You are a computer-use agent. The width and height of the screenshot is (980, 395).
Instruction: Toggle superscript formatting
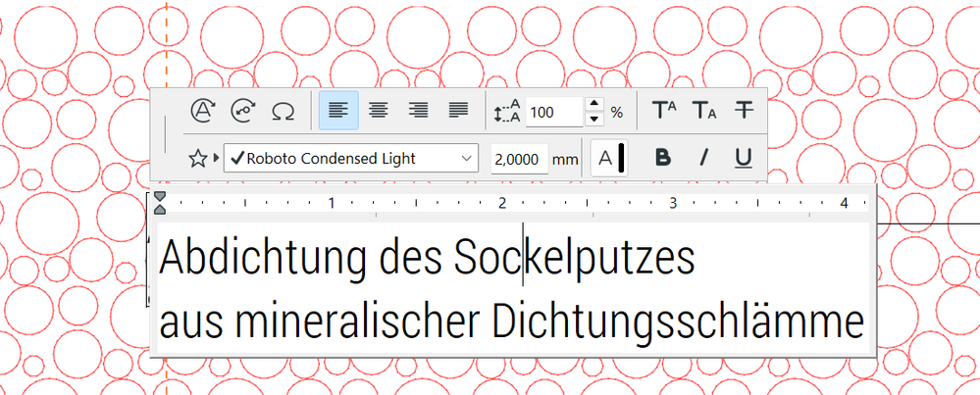click(663, 111)
